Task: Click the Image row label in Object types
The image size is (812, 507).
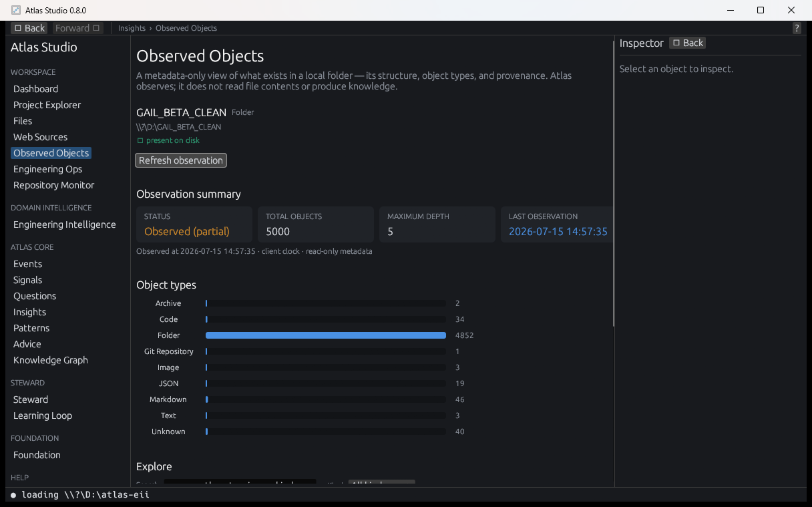Action: tap(168, 367)
